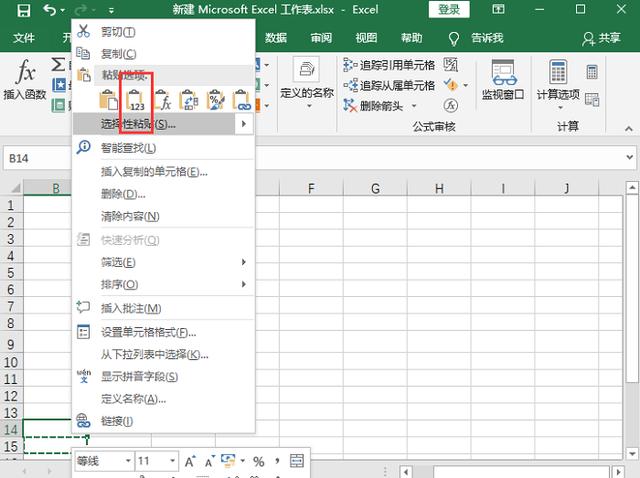Open the 监视窗口 watch window
This screenshot has width=640, height=478.
503,80
